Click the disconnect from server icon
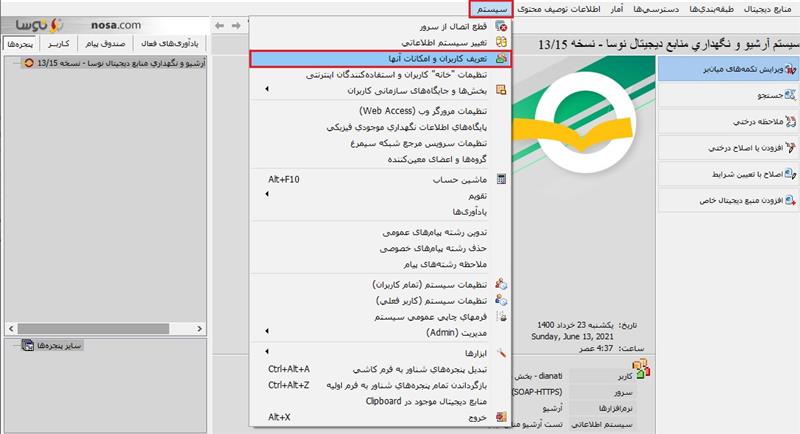 501,26
